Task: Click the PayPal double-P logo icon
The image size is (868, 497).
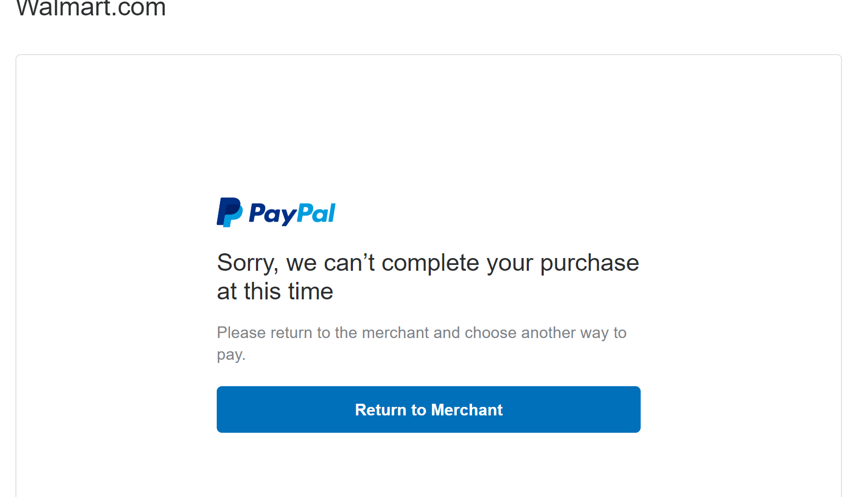Action: click(x=229, y=212)
